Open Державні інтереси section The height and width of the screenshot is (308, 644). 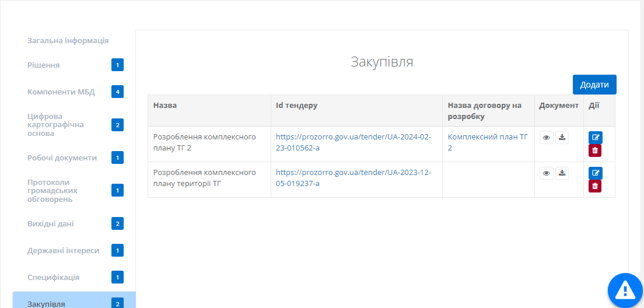click(x=63, y=250)
